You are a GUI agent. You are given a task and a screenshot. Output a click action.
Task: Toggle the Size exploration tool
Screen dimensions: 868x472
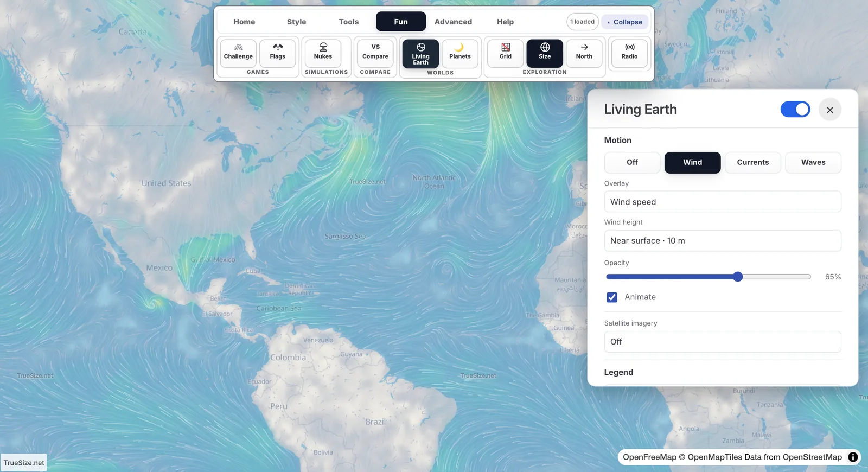click(x=545, y=53)
